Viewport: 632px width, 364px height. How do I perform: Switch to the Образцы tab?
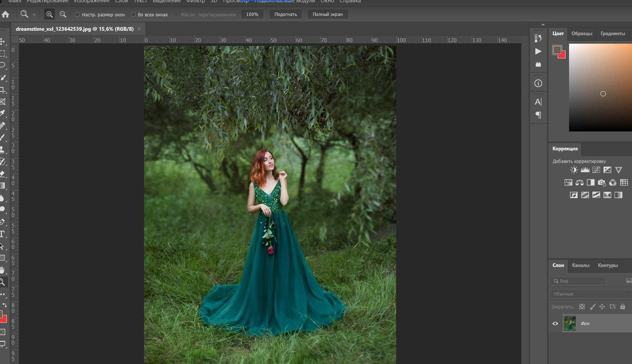click(581, 33)
